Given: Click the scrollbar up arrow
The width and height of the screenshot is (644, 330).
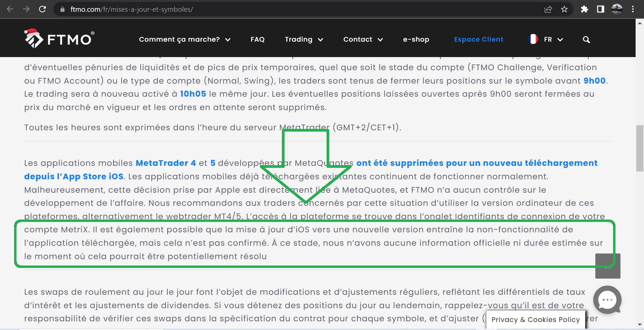Looking at the screenshot, I should pos(640,23).
